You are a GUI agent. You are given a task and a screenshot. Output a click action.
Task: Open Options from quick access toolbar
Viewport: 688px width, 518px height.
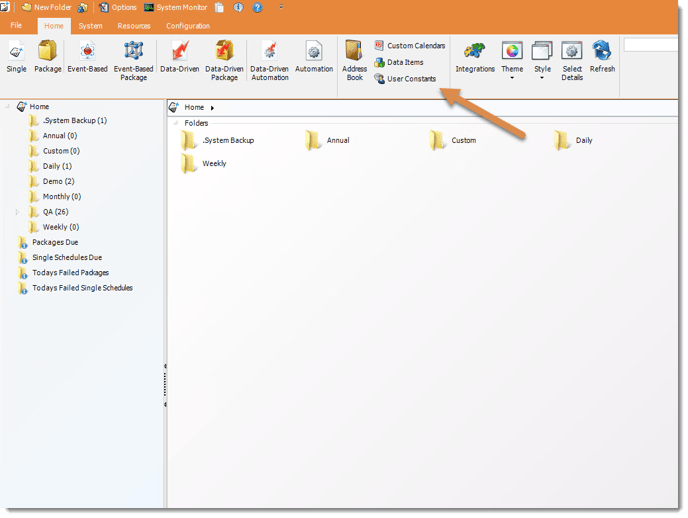(x=118, y=7)
